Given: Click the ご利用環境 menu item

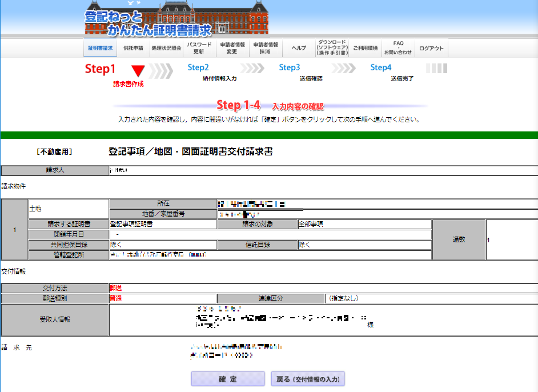Looking at the screenshot, I should (365, 49).
